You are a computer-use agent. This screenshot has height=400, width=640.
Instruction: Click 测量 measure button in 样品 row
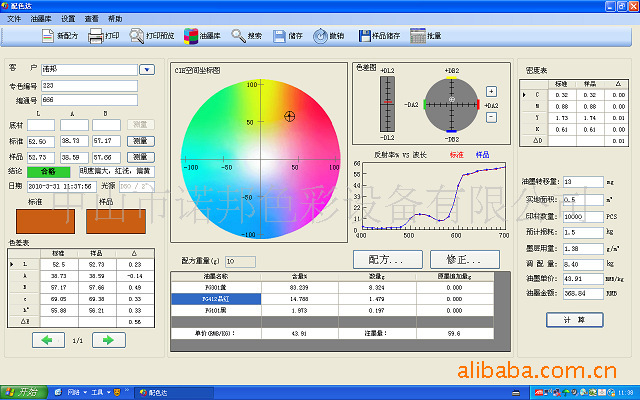click(141, 157)
